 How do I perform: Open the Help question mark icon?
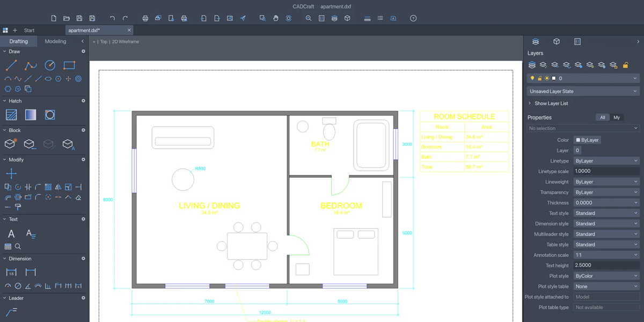tap(413, 18)
